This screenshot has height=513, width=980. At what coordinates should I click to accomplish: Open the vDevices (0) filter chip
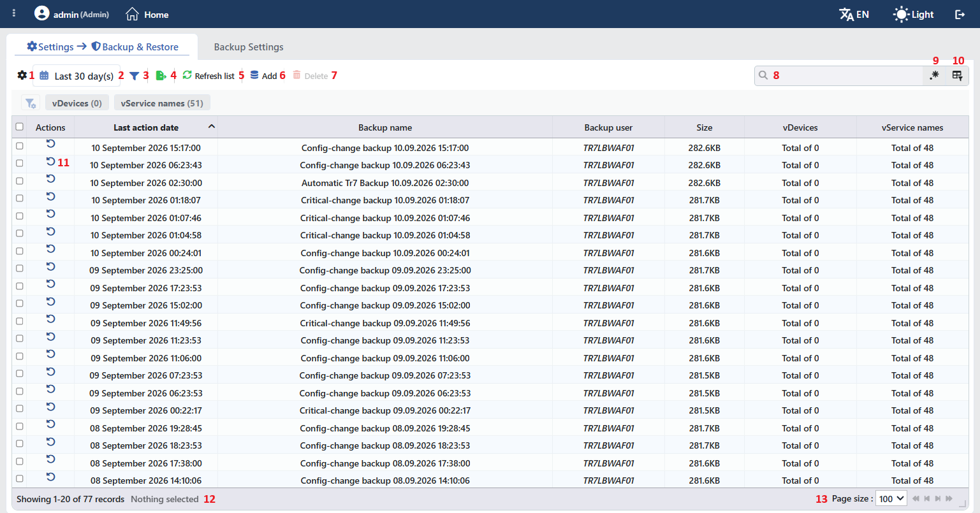[77, 103]
